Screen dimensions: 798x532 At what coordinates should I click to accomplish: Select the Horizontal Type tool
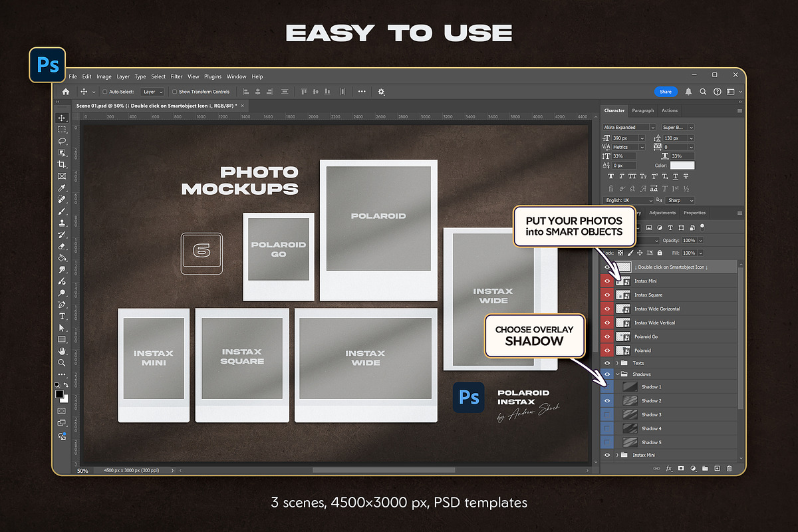[62, 316]
